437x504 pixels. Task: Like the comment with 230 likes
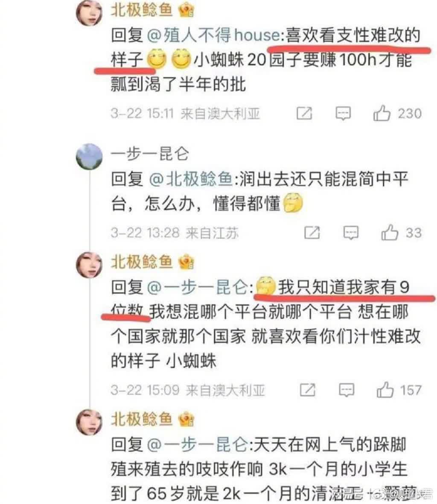382,113
